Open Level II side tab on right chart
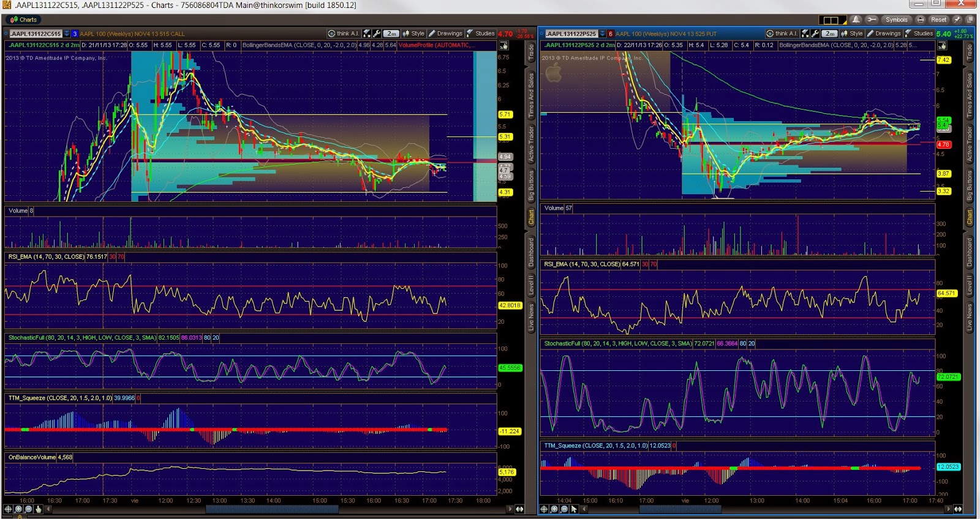This screenshot has width=980, height=519. 969,285
